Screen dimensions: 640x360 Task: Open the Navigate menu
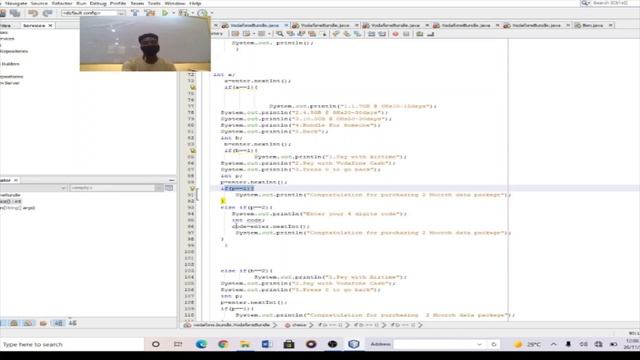16,3
